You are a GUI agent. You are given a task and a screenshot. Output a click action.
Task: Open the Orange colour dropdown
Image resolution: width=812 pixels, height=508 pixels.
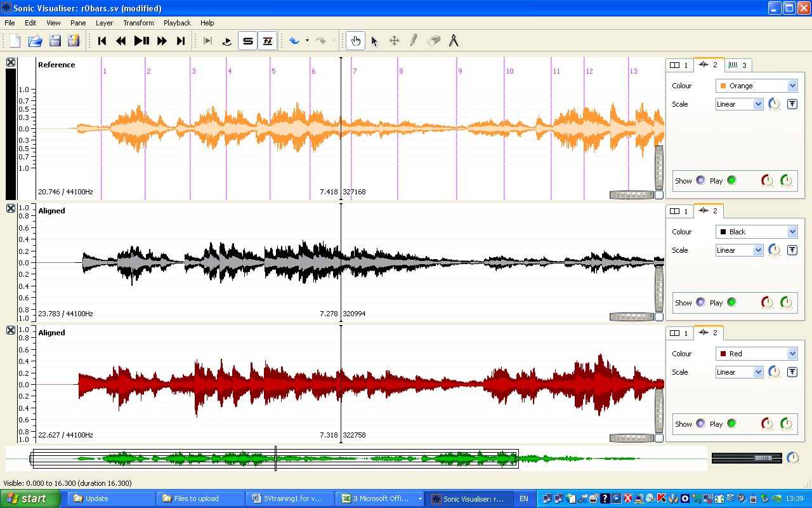click(x=756, y=86)
